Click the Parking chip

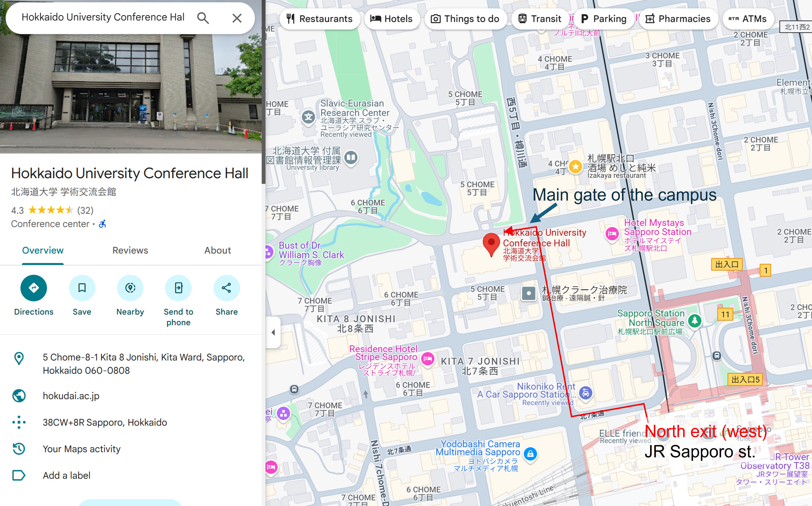point(604,19)
